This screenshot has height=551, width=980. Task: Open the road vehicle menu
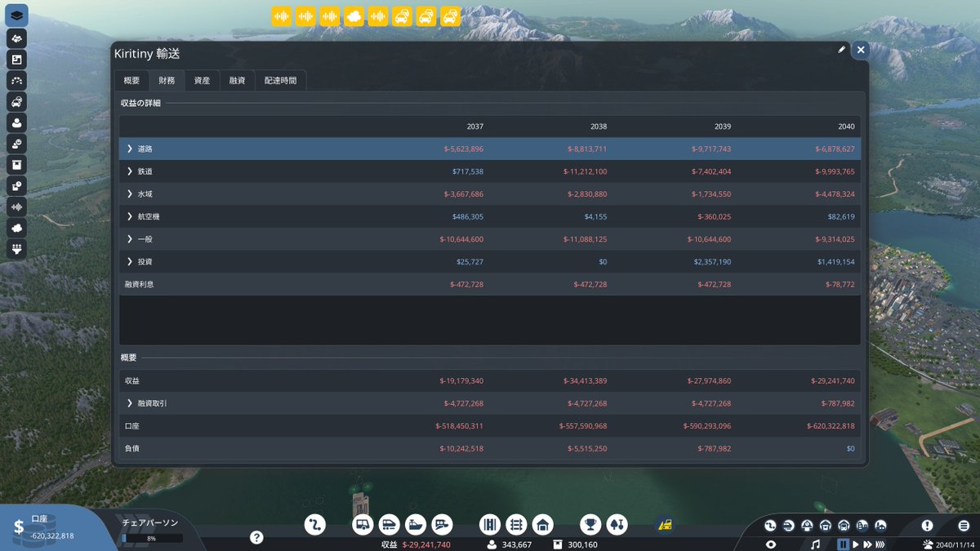363,524
